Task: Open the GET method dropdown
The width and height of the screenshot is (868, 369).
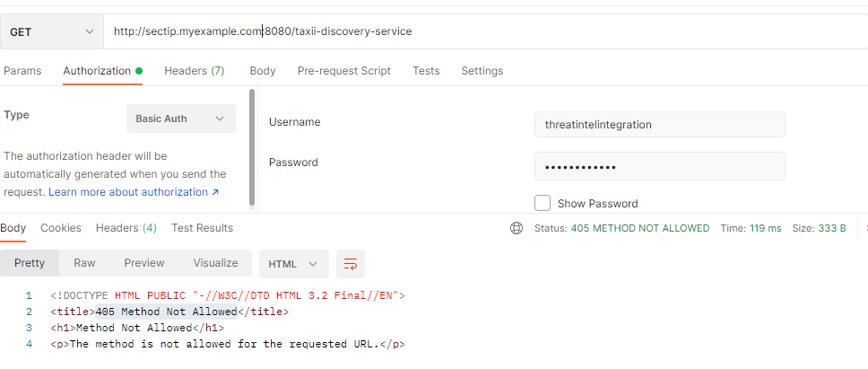Action: (52, 31)
